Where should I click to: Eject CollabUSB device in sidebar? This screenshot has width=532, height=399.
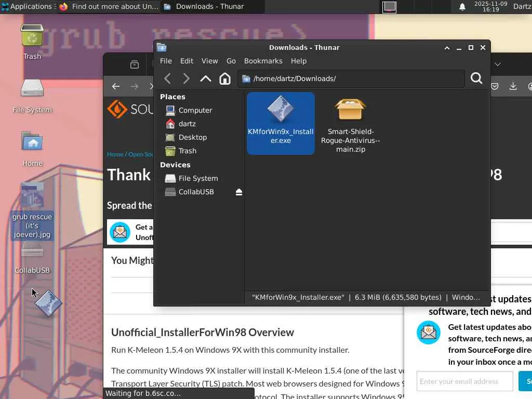239,192
